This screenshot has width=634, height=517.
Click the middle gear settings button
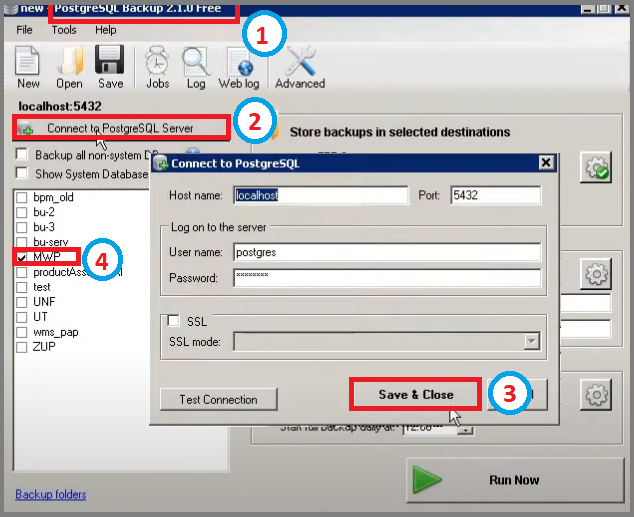(x=596, y=274)
